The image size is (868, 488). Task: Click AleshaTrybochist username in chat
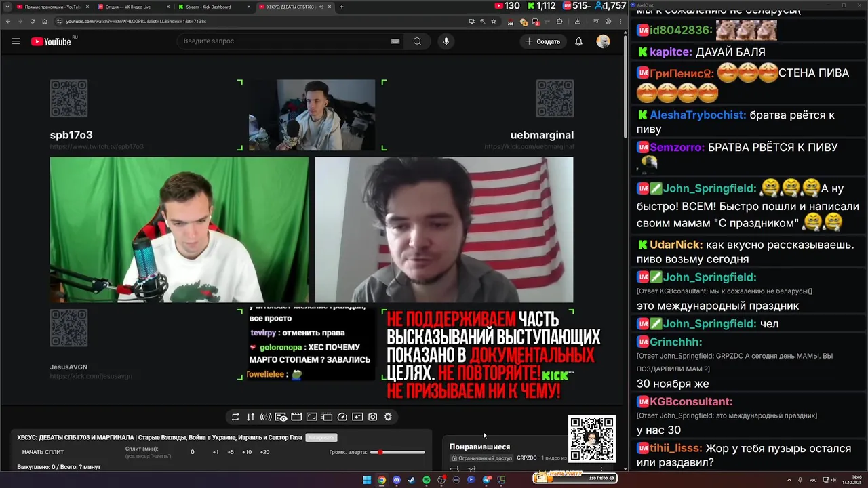point(698,115)
